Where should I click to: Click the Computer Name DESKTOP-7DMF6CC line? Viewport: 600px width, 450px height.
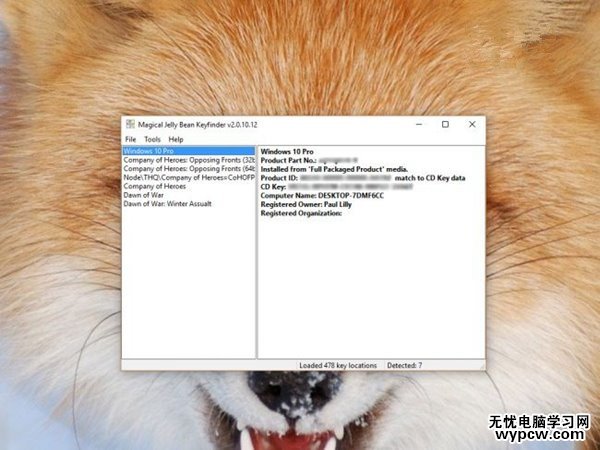[x=322, y=196]
